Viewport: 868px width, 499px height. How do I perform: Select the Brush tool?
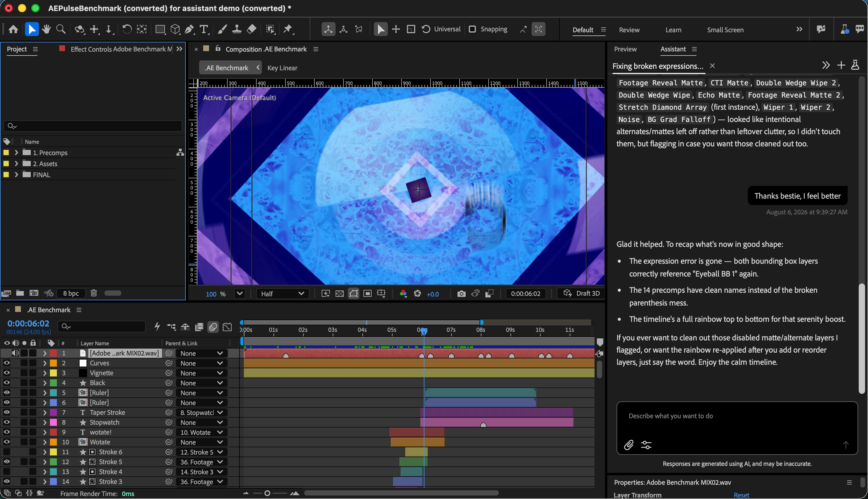tap(222, 29)
